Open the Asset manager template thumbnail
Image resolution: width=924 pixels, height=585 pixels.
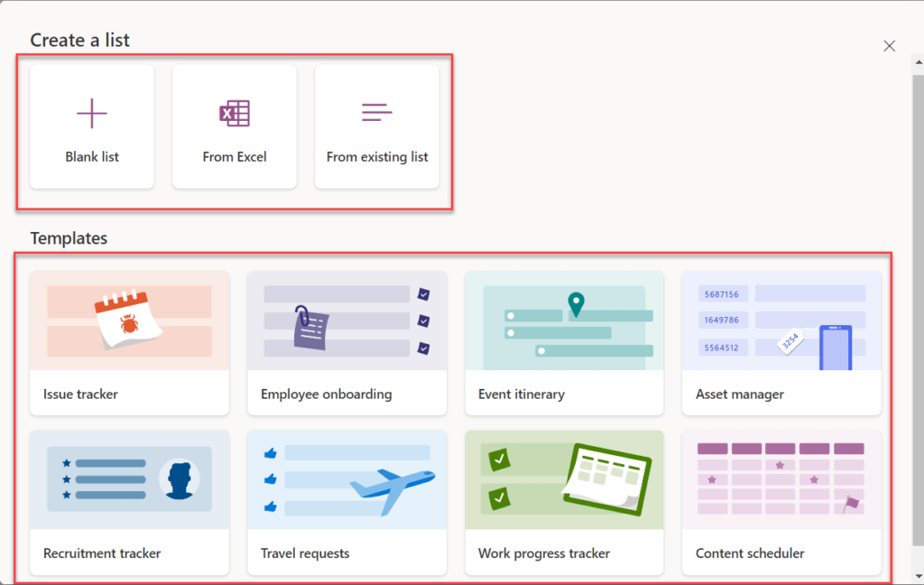click(781, 320)
